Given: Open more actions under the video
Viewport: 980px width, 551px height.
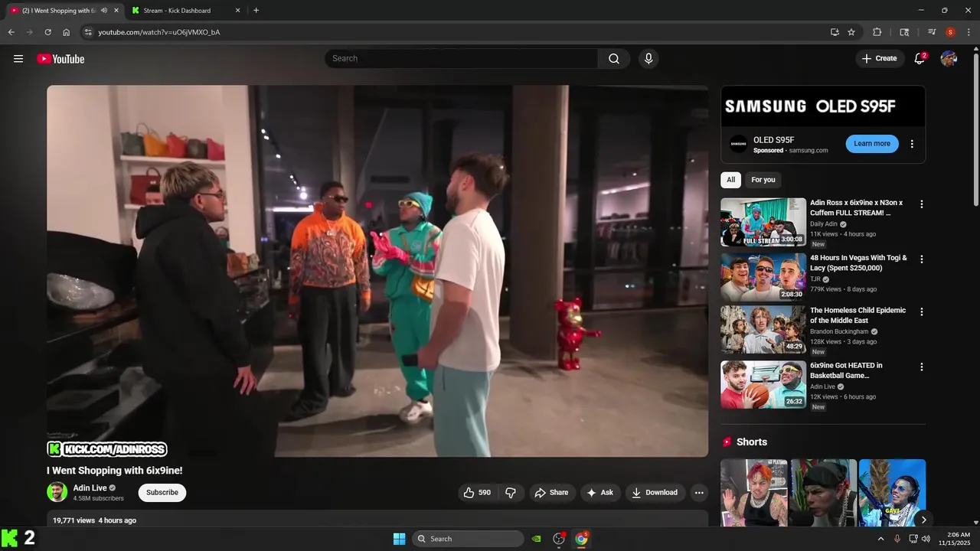Looking at the screenshot, I should tap(699, 493).
